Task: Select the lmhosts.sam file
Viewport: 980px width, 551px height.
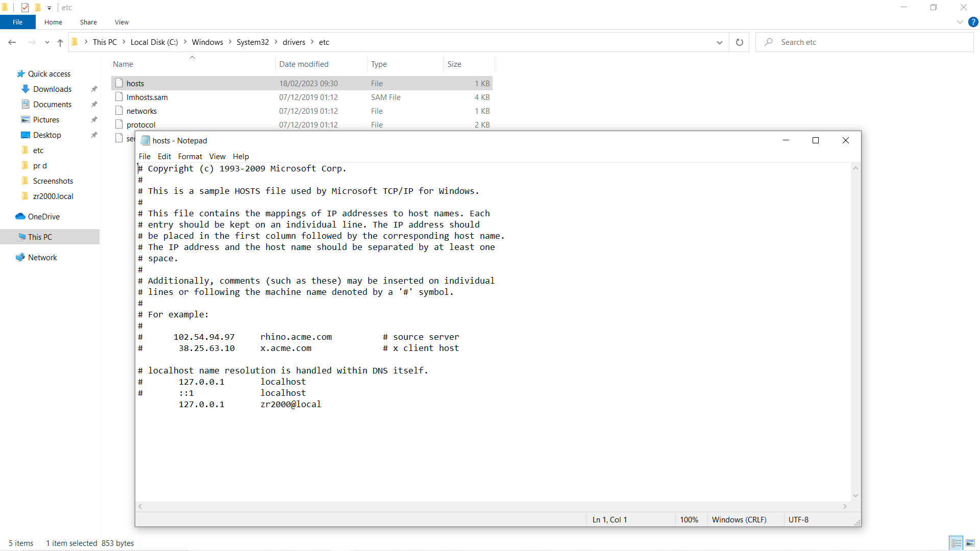Action: tap(147, 97)
